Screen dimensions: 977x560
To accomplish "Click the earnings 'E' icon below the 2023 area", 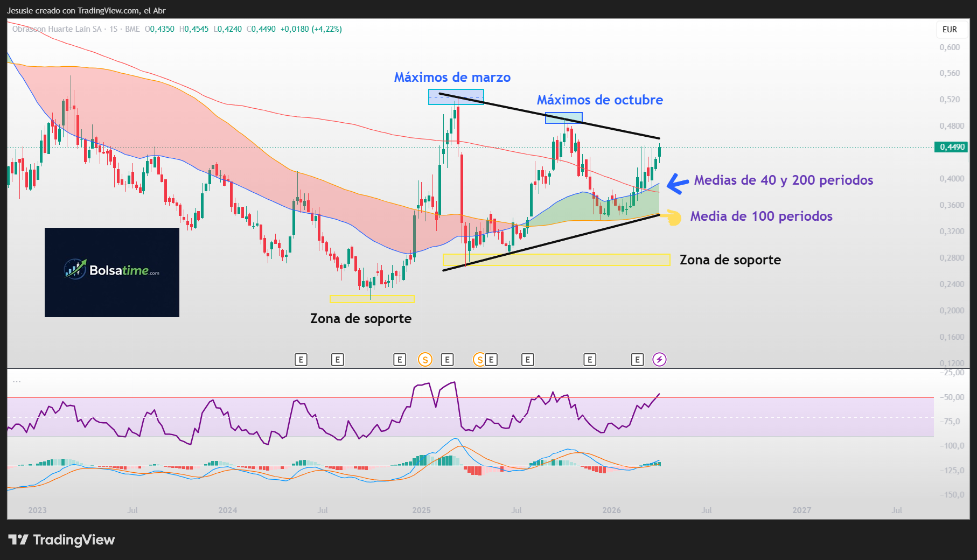I will [x=301, y=359].
